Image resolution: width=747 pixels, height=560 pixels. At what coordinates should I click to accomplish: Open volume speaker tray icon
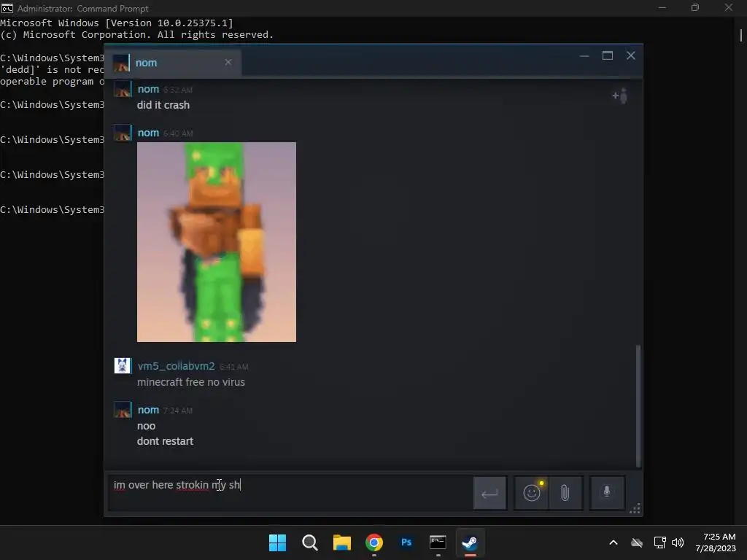(678, 542)
